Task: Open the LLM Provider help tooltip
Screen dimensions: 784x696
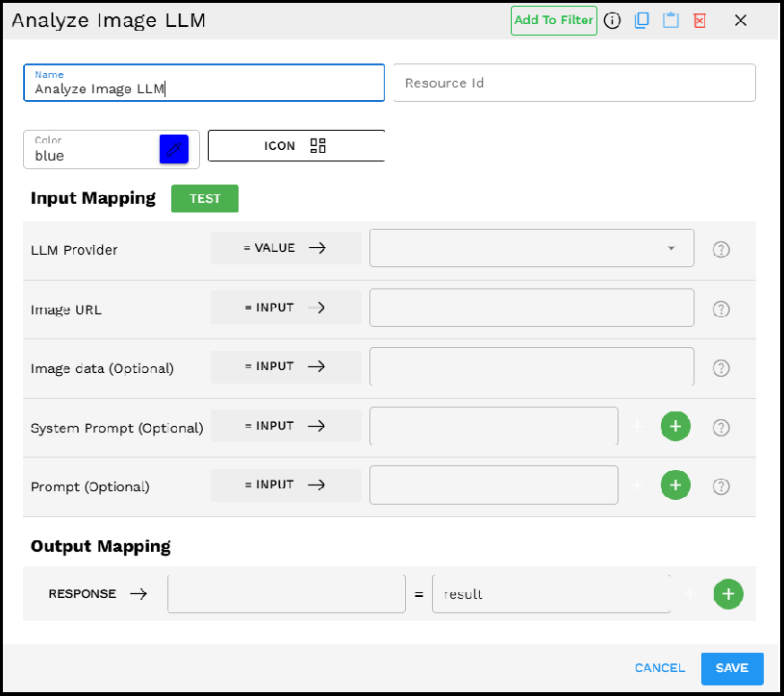Action: tap(721, 249)
